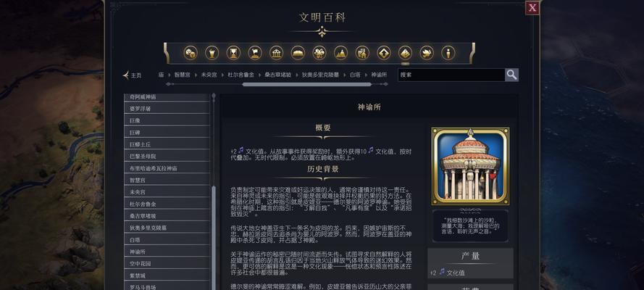Click the 神谕所 wonder thumbnail image
The image size is (644, 290).
(x=470, y=165)
